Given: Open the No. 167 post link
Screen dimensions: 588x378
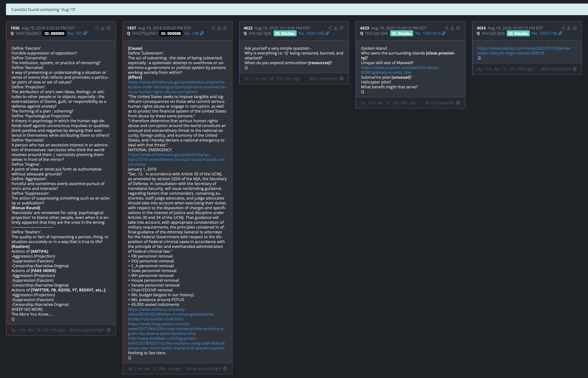Looking at the screenshot, I should tap(75, 33).
